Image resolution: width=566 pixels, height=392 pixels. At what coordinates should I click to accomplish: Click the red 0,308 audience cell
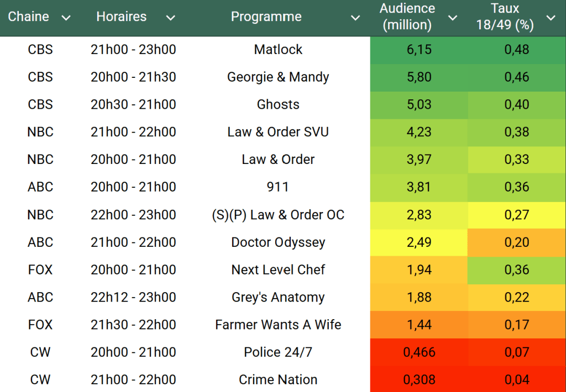click(419, 380)
